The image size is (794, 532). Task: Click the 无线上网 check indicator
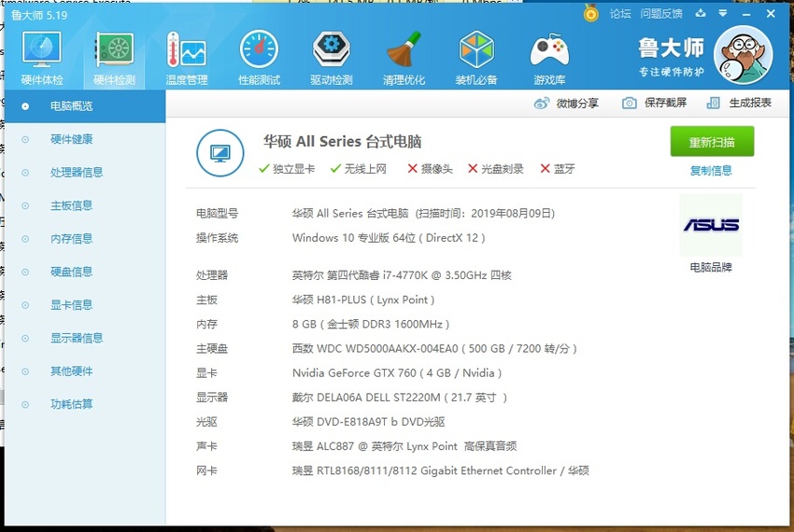click(x=359, y=169)
